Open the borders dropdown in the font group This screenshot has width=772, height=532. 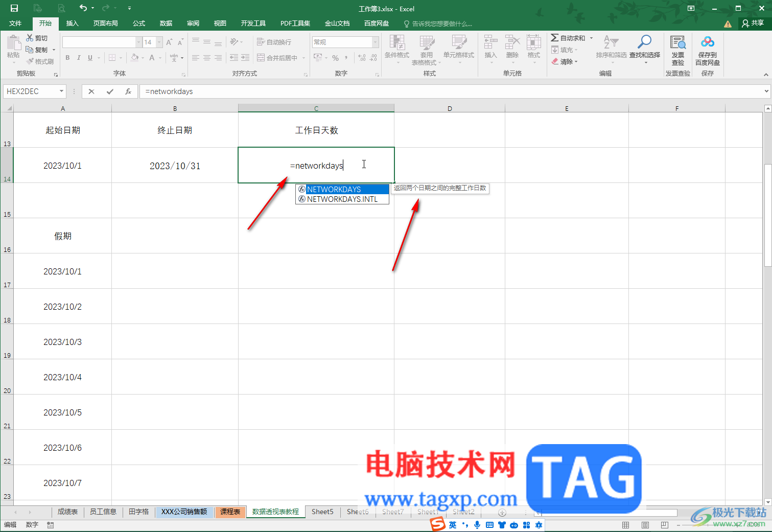point(121,58)
